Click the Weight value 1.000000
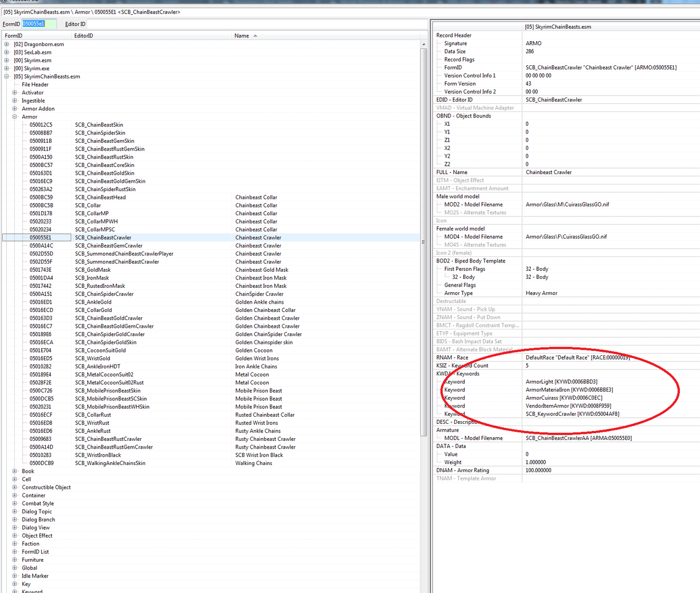This screenshot has width=700, height=593. coord(536,462)
